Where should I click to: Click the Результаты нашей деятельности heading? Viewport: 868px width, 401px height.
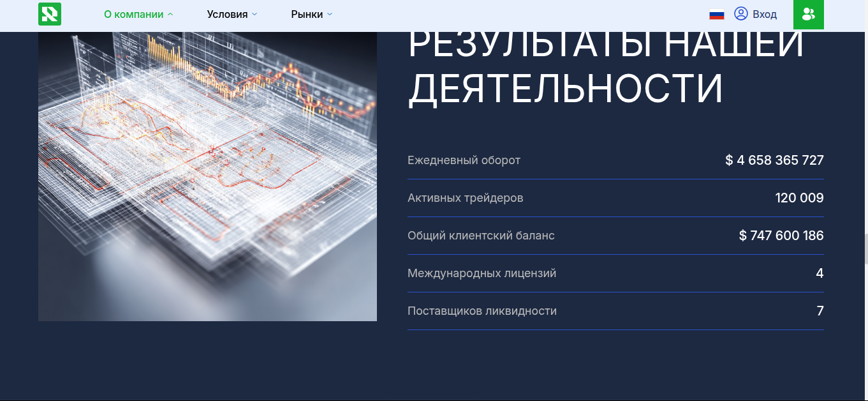point(605,67)
